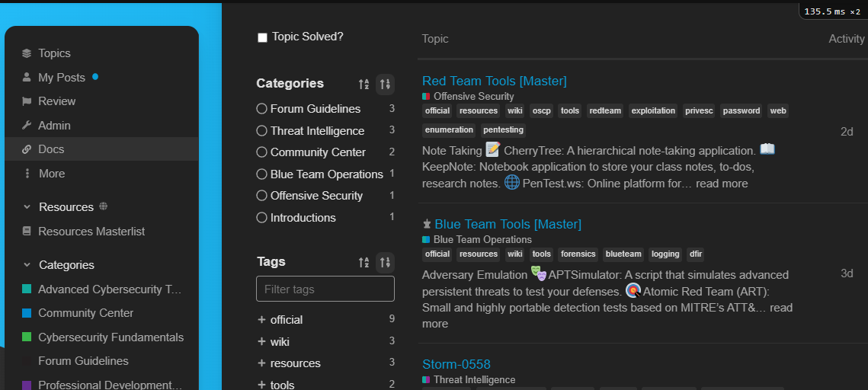The height and width of the screenshot is (390, 868).
Task: Sort topics by the Activity column header
Action: click(846, 39)
